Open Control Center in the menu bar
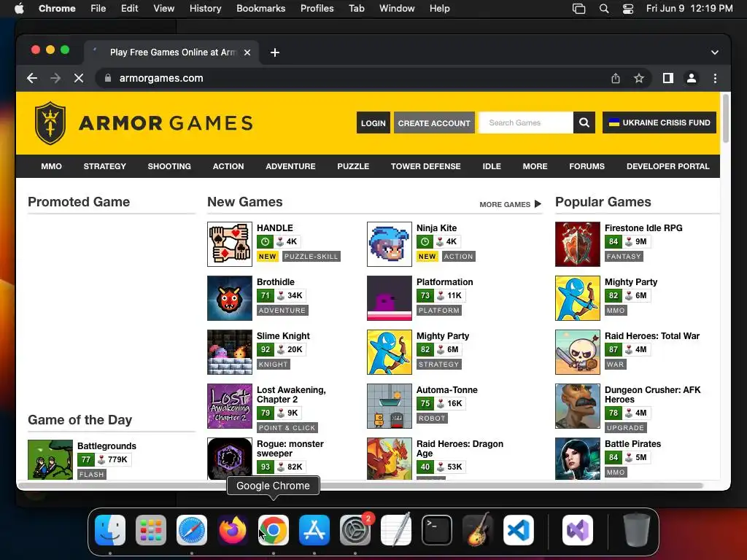 (x=628, y=9)
